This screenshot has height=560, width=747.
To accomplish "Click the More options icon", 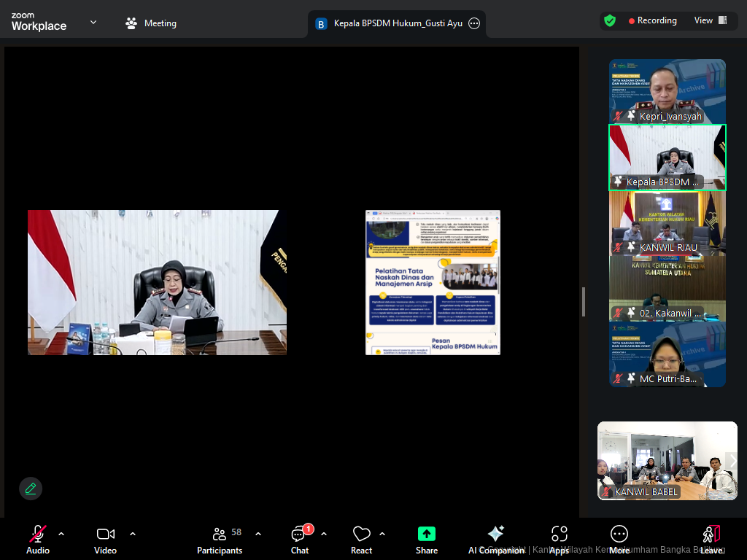I will (619, 540).
